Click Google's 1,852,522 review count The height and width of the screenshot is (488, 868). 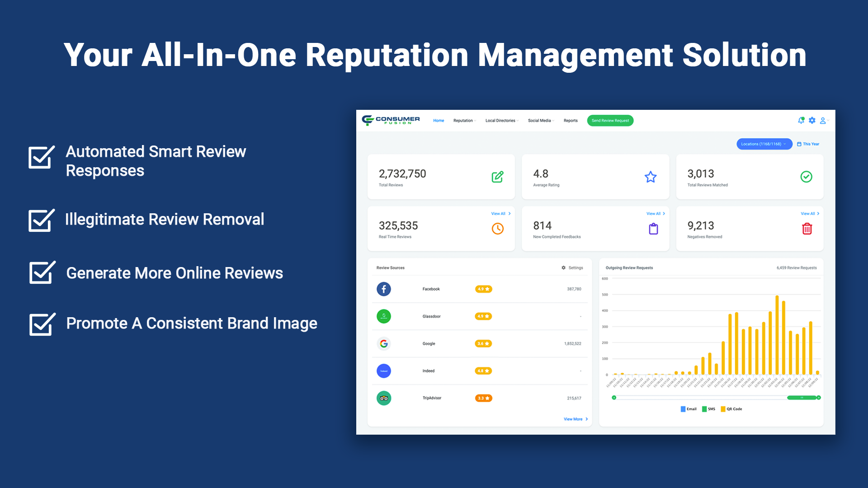[x=573, y=344]
